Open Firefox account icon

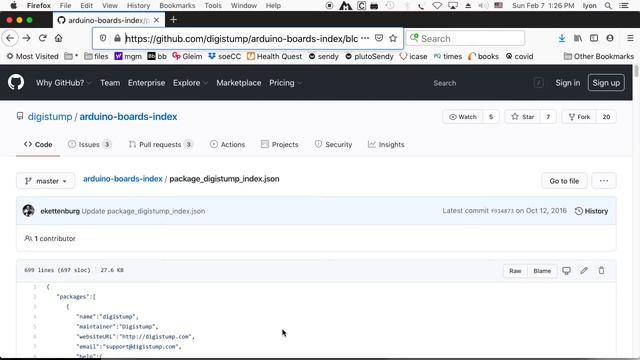pos(610,38)
